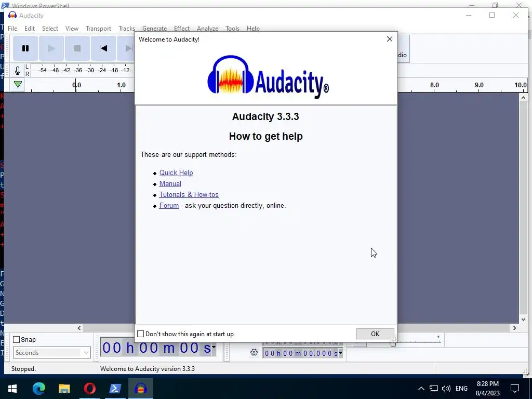532x399 pixels.
Task: Open the Tracks menu
Action: click(127, 29)
